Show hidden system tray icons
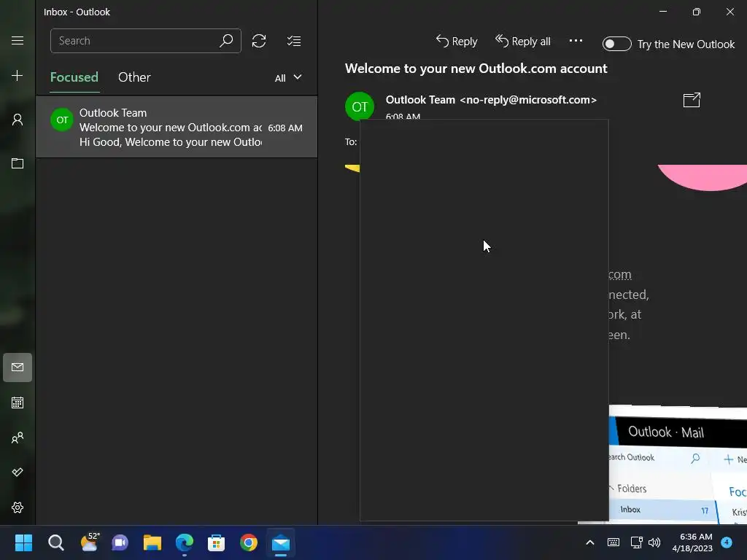 point(589,542)
